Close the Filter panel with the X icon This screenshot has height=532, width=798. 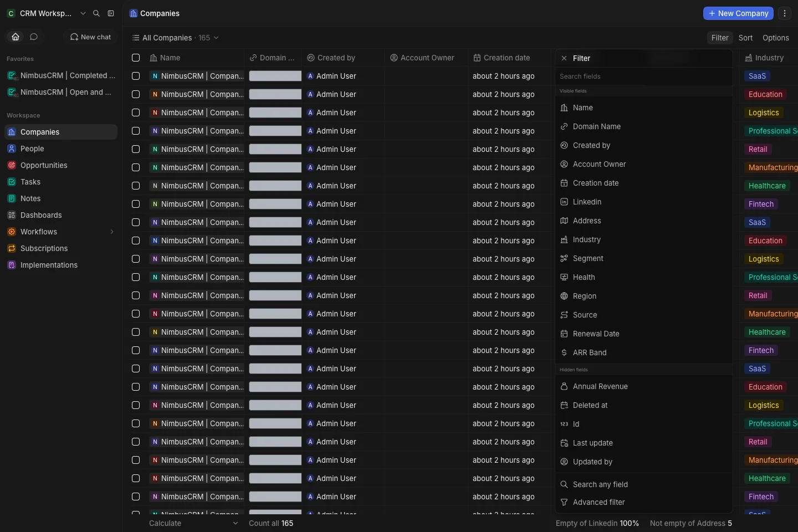(564, 58)
